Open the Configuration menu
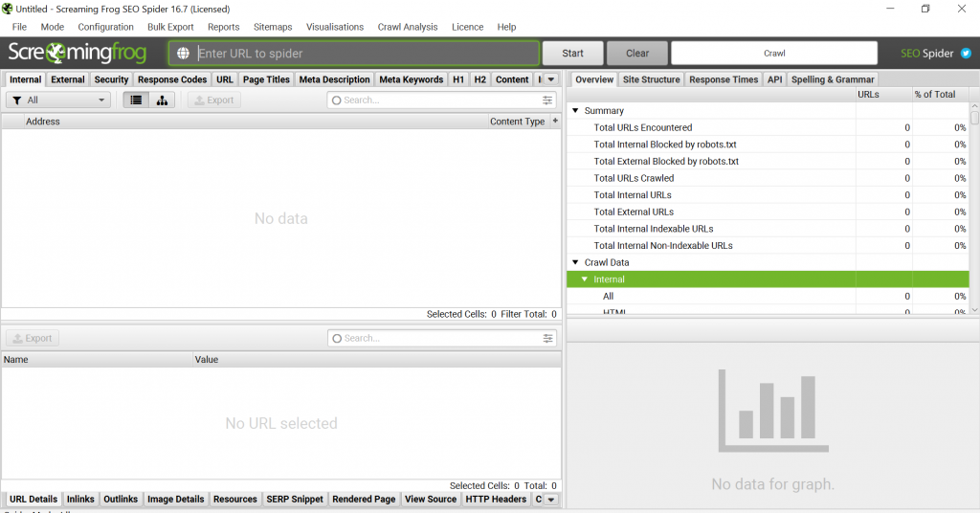This screenshot has width=980, height=513. (105, 27)
